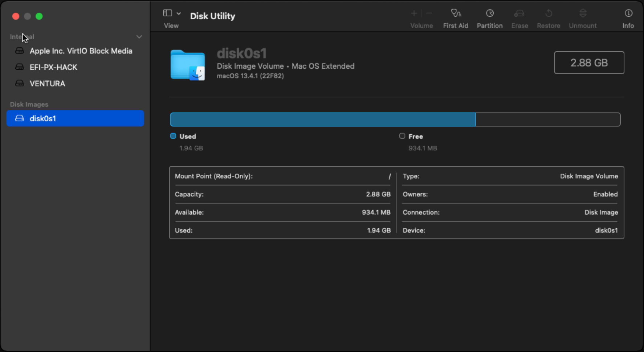Click the drive icon beside disk0s1
Image resolution: width=644 pixels, height=352 pixels.
point(20,118)
